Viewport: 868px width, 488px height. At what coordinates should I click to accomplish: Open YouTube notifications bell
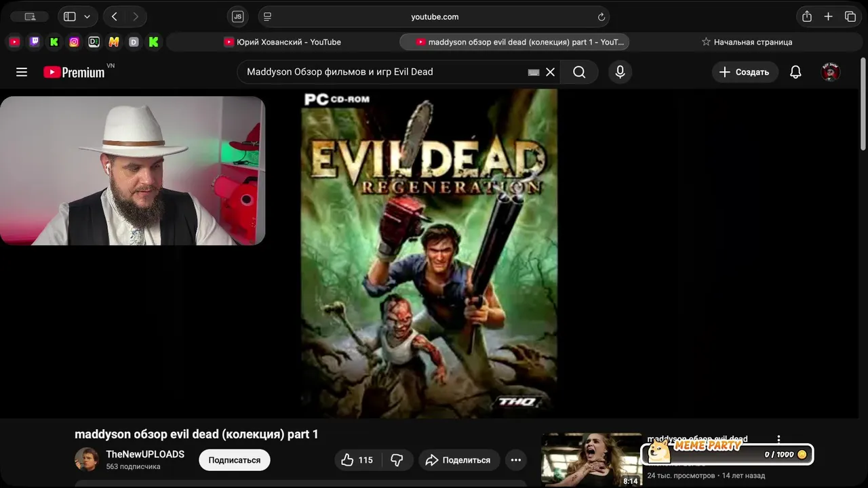point(795,72)
